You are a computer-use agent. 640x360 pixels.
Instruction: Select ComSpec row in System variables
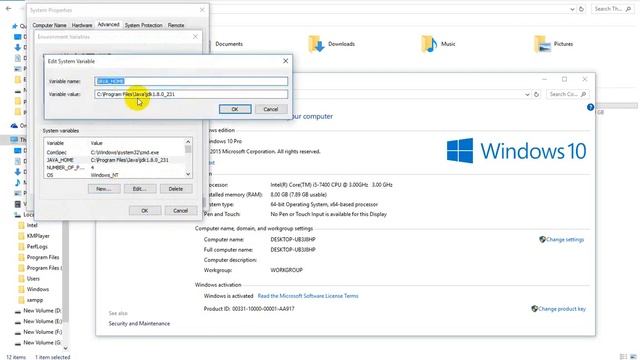(114, 152)
